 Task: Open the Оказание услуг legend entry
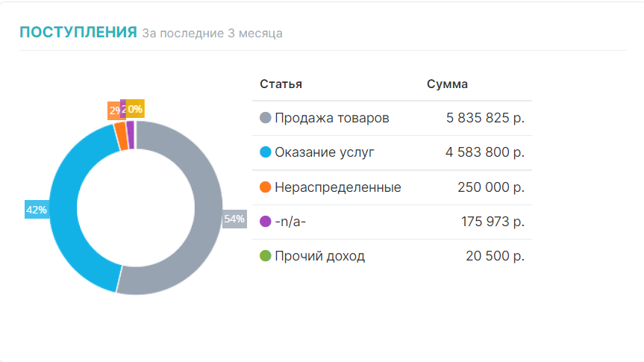[324, 153]
